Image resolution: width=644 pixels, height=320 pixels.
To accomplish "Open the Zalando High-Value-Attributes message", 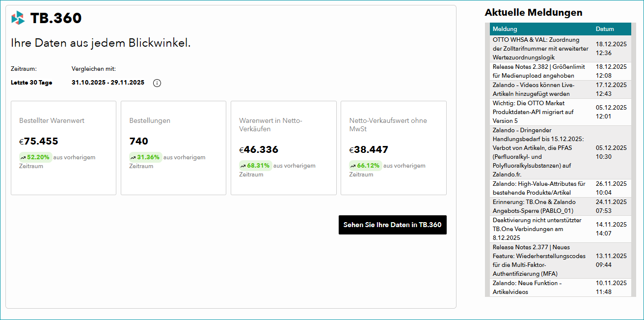I will 539,188.
